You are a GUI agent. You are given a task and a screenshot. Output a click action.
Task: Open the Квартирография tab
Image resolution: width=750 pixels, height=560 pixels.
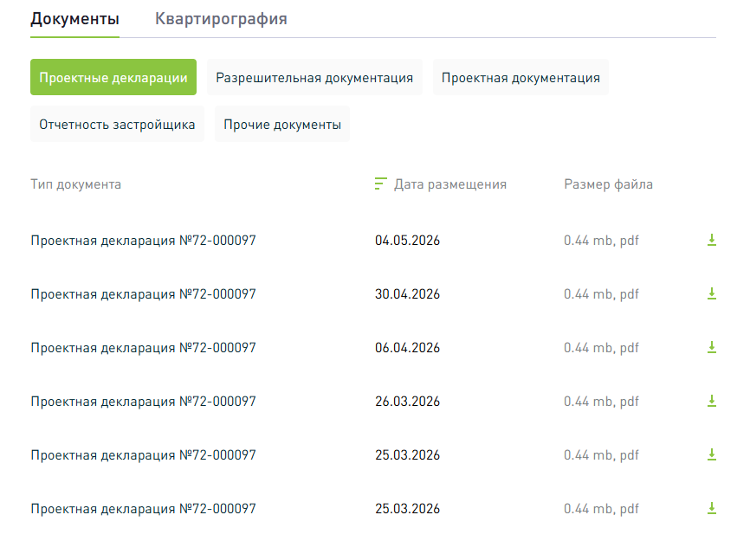[x=221, y=19]
